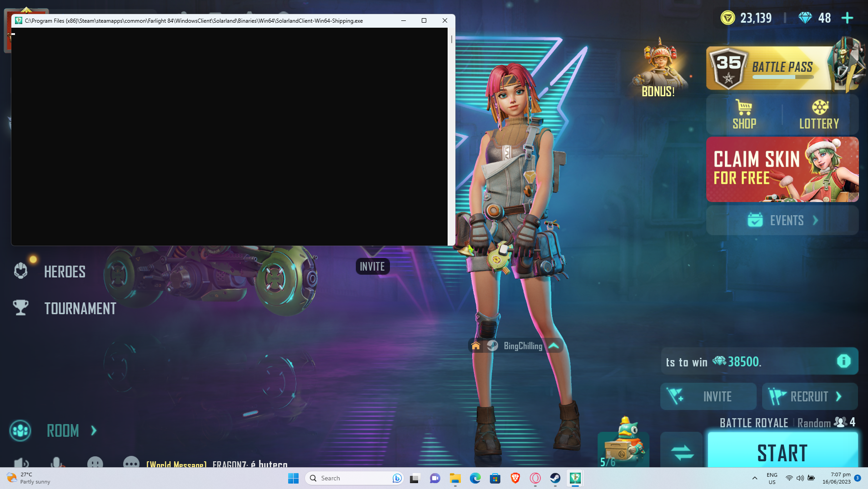Image resolution: width=868 pixels, height=489 pixels.
Task: Click the BONUS! character icon
Action: [x=659, y=68]
